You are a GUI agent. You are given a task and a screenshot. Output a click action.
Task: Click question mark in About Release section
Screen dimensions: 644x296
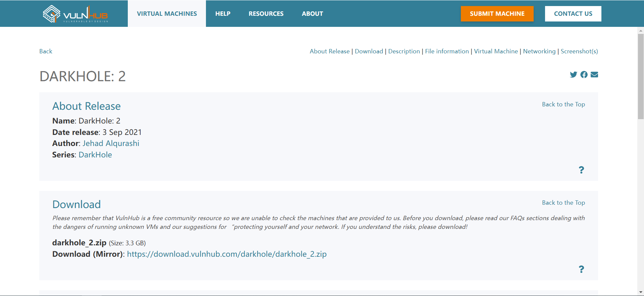[x=581, y=170]
